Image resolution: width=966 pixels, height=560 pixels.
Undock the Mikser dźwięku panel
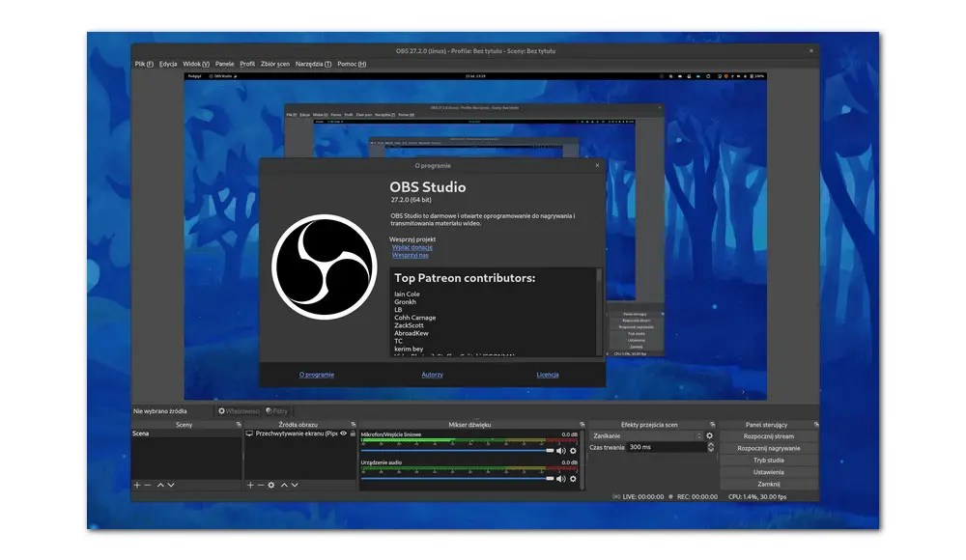(582, 425)
